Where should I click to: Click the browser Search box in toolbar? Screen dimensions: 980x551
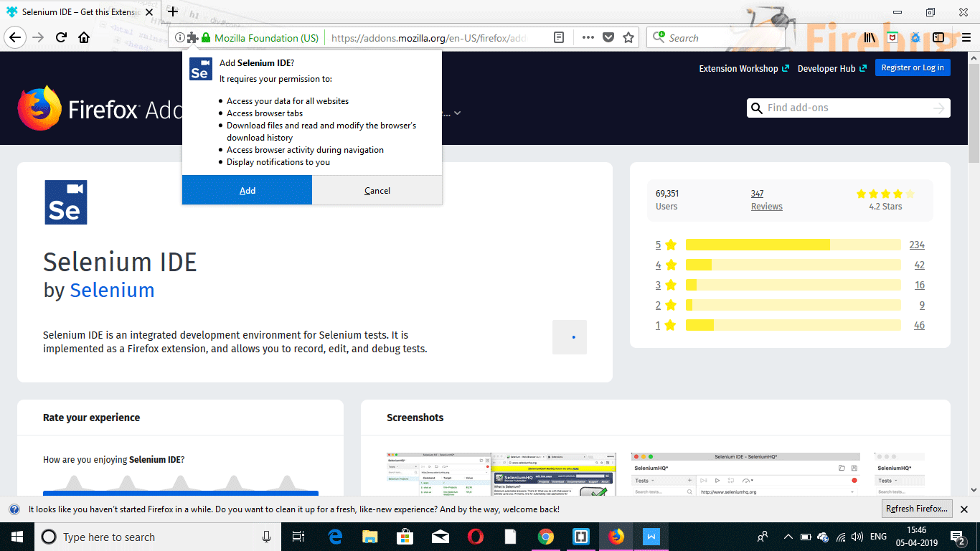click(715, 38)
